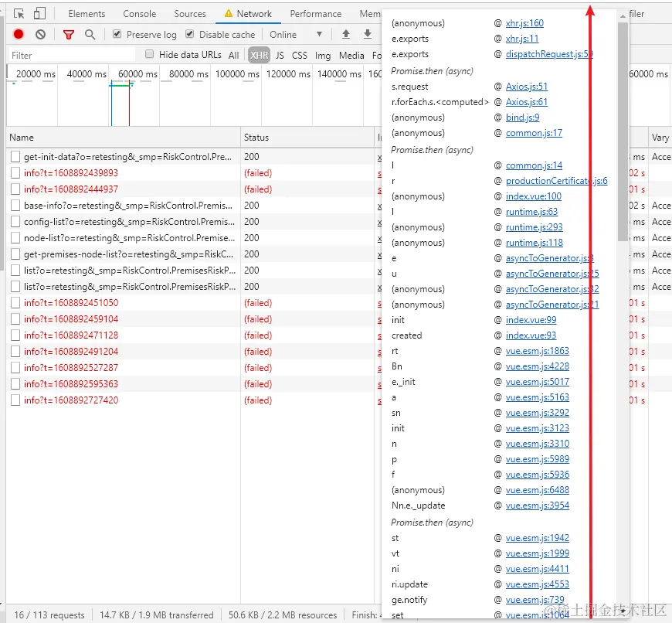Open the common.js:17 source link
The width and height of the screenshot is (672, 623).
tap(534, 133)
